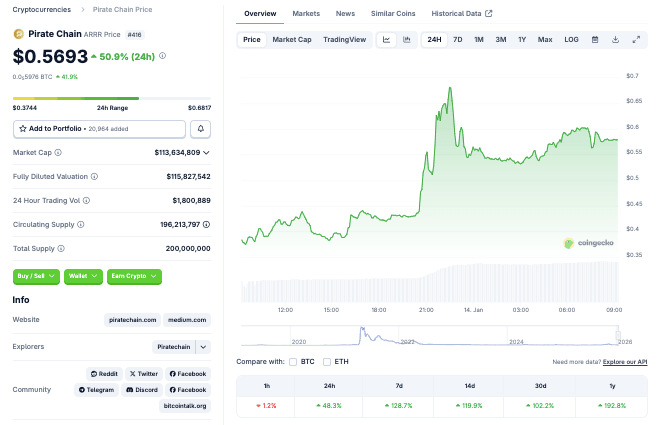Click the Total Supply info icon
The image size is (665, 425).
(x=61, y=249)
